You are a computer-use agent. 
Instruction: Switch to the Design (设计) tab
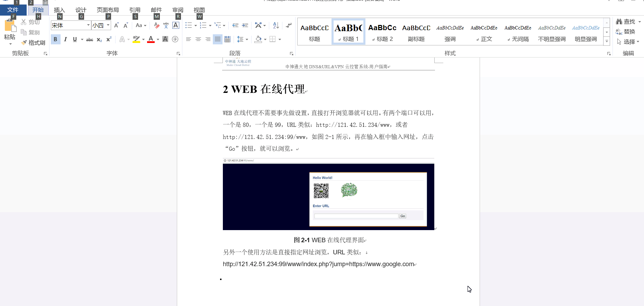coord(81,10)
